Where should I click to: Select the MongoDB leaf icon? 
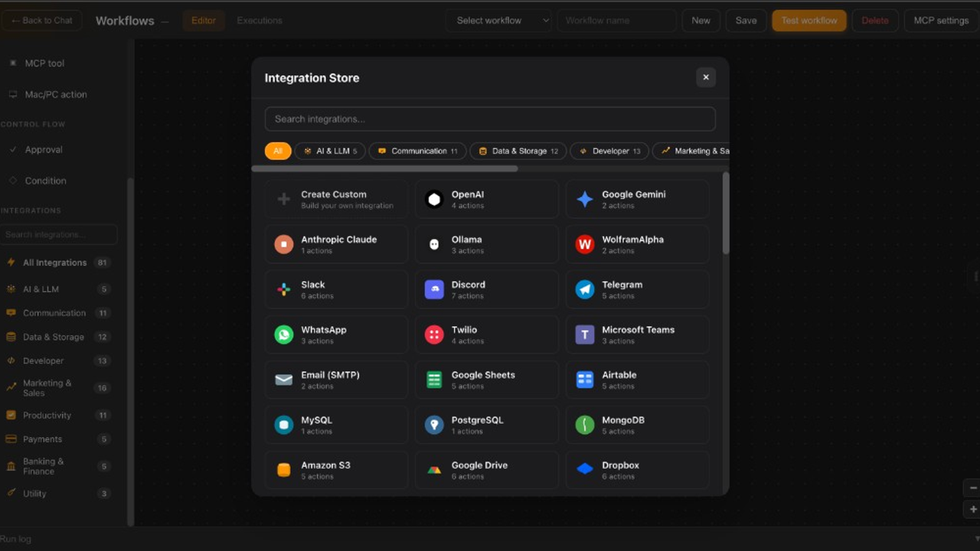585,425
